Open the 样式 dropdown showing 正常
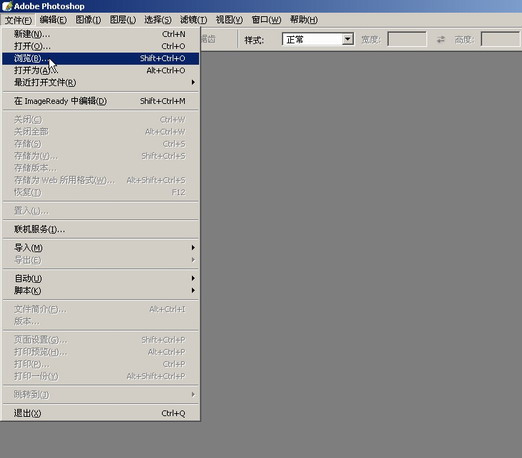The width and height of the screenshot is (522, 458). [318, 40]
